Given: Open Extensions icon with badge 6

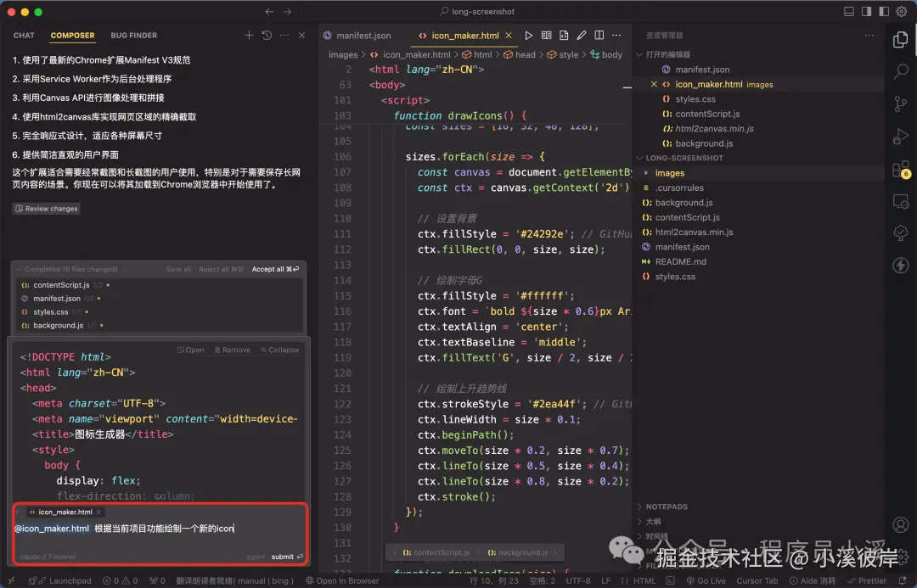Looking at the screenshot, I should tap(901, 170).
